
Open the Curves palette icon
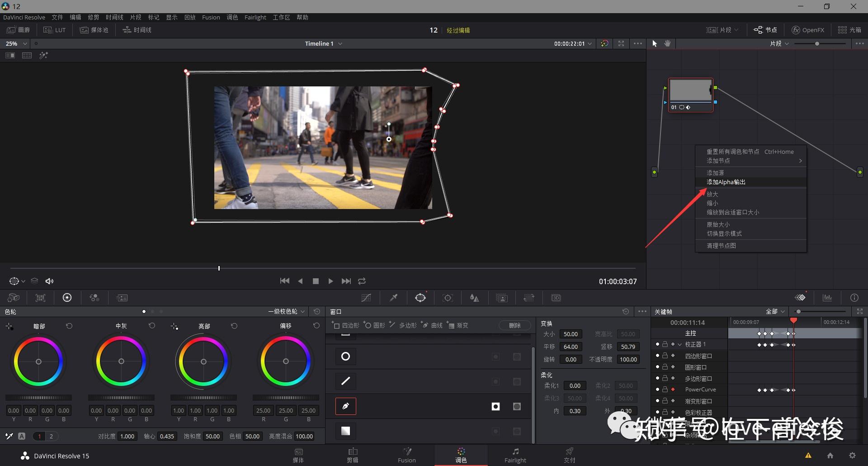pos(366,298)
